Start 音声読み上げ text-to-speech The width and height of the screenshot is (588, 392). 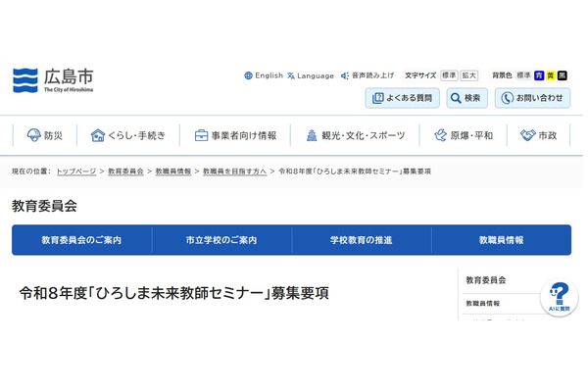tap(367, 75)
